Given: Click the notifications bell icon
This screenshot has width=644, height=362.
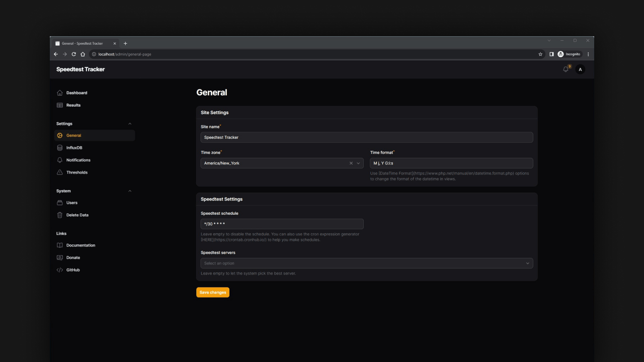Looking at the screenshot, I should tap(566, 69).
